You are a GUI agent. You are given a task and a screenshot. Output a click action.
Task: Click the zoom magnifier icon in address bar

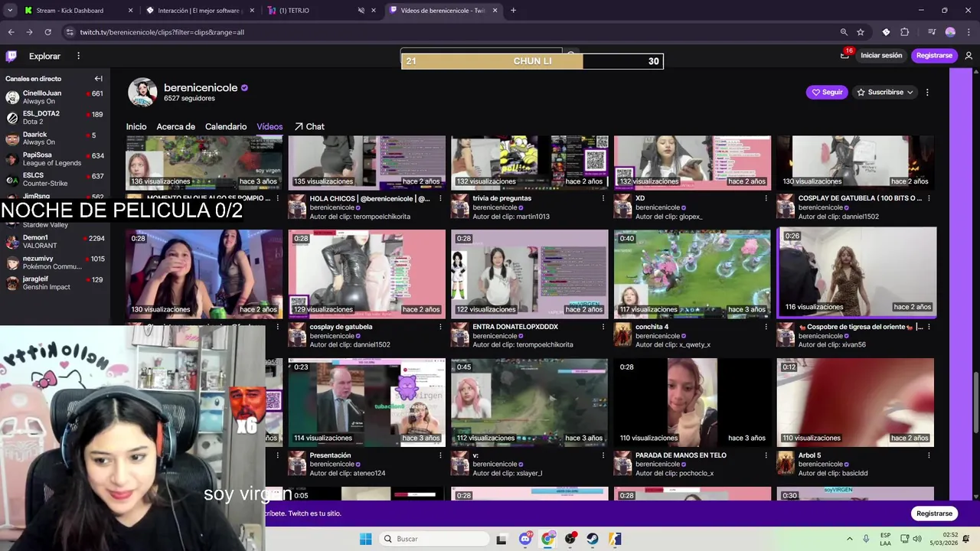point(844,32)
